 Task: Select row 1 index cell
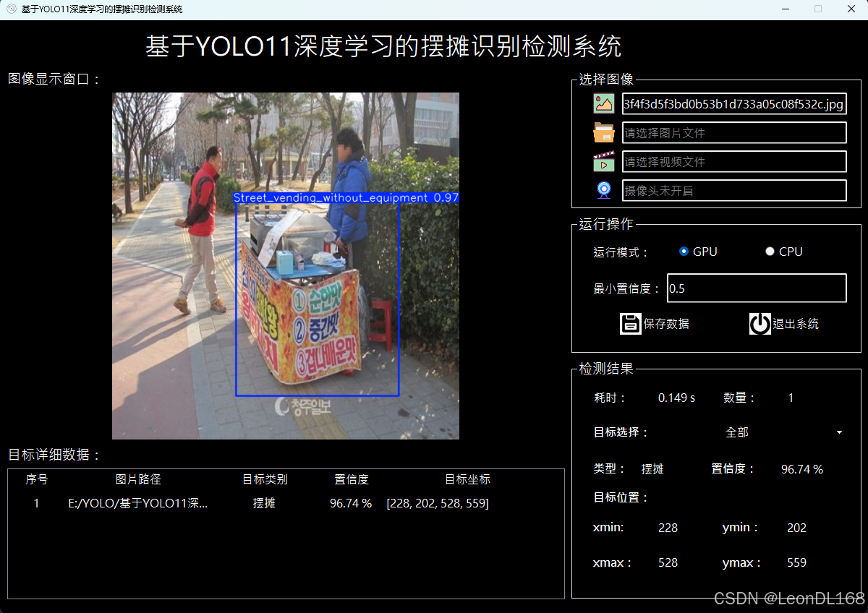point(37,503)
